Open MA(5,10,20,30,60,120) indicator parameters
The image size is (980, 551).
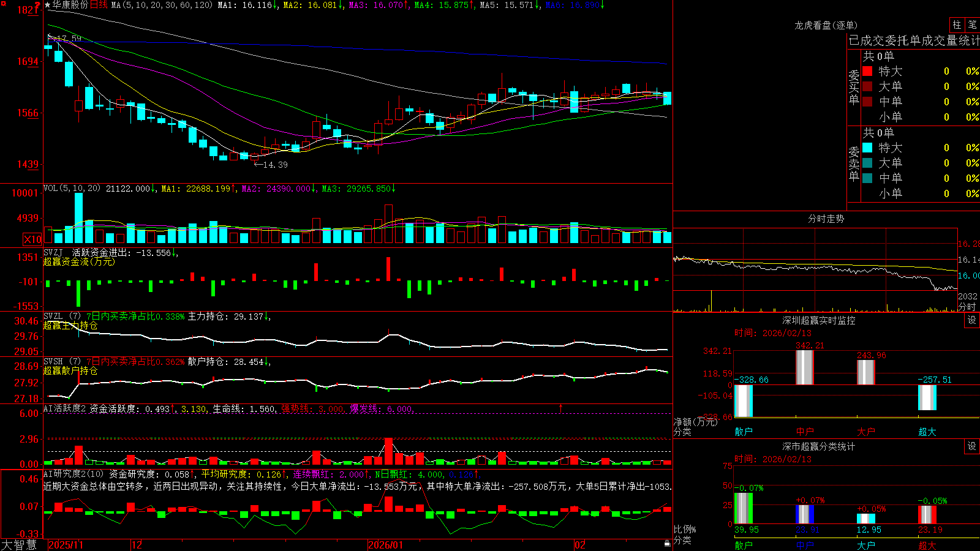coord(162,5)
